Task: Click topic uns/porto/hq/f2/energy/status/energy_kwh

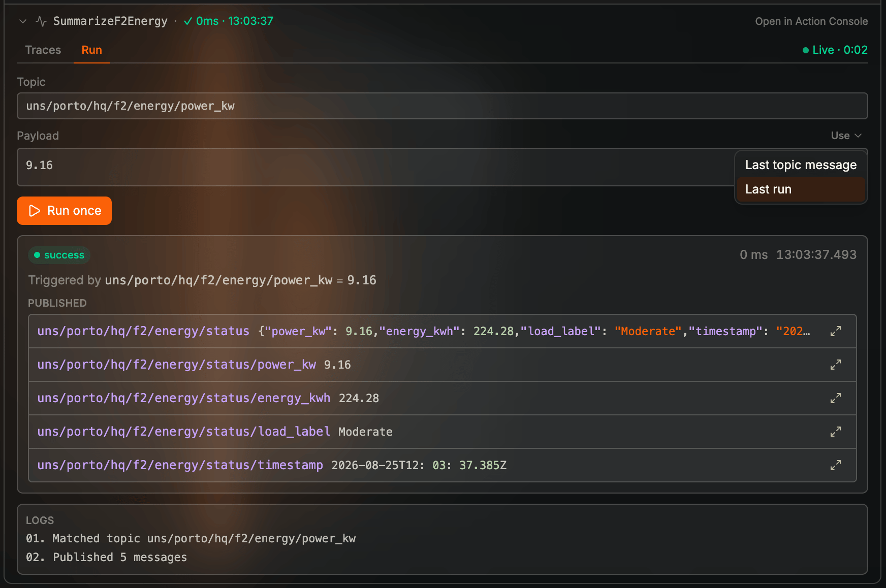Action: tap(184, 398)
